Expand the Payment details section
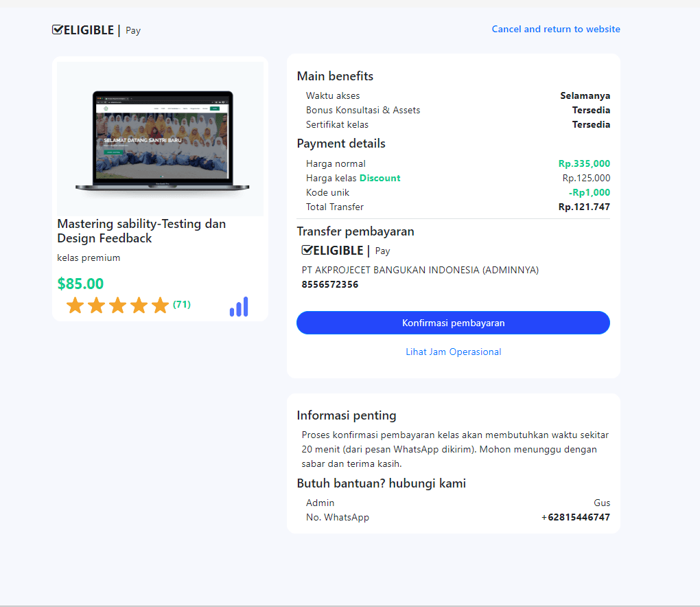This screenshot has height=607, width=700. coord(341,143)
